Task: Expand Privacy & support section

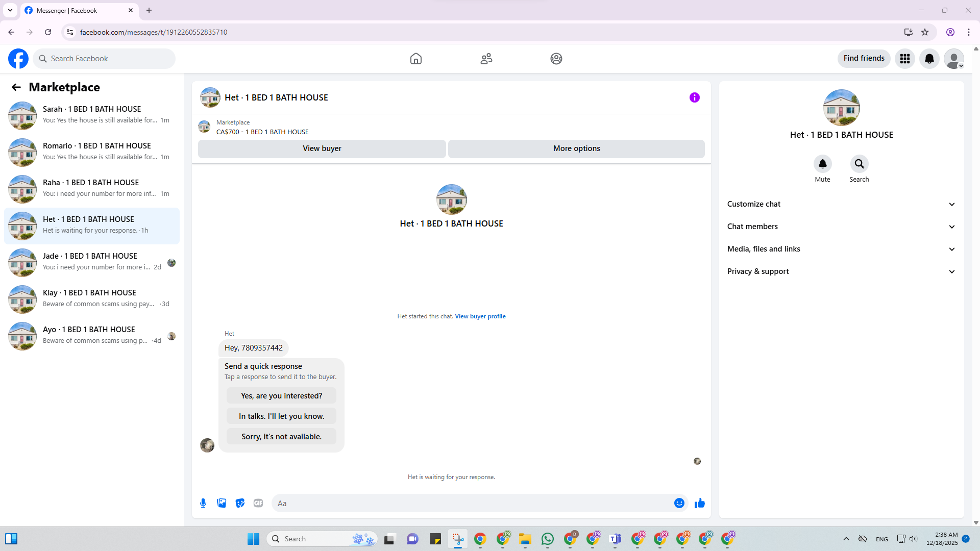Action: click(841, 271)
